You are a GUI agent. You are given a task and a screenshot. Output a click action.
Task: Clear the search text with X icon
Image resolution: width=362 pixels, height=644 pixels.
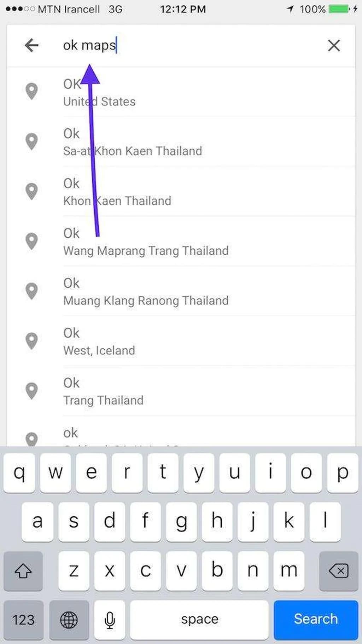tap(334, 46)
